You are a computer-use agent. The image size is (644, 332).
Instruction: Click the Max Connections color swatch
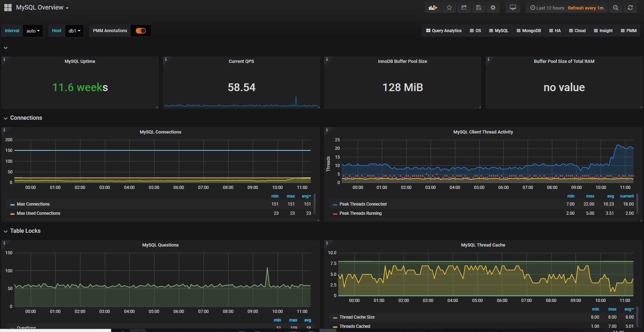12,204
